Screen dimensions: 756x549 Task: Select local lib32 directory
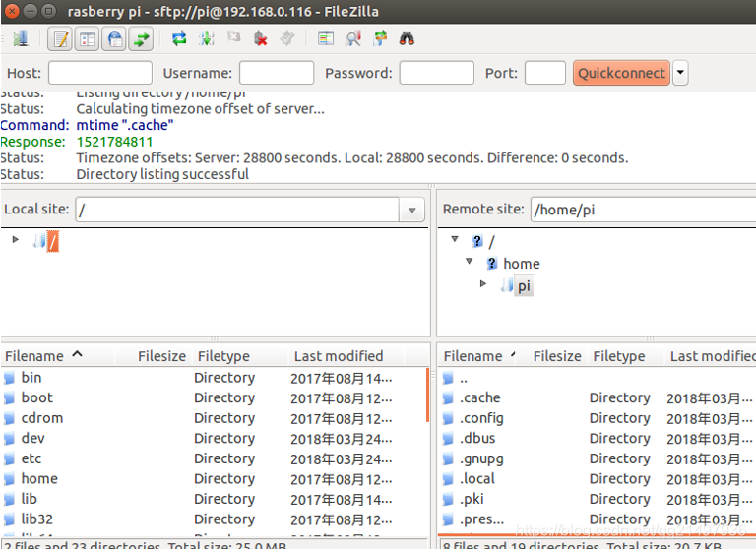click(x=213, y=519)
